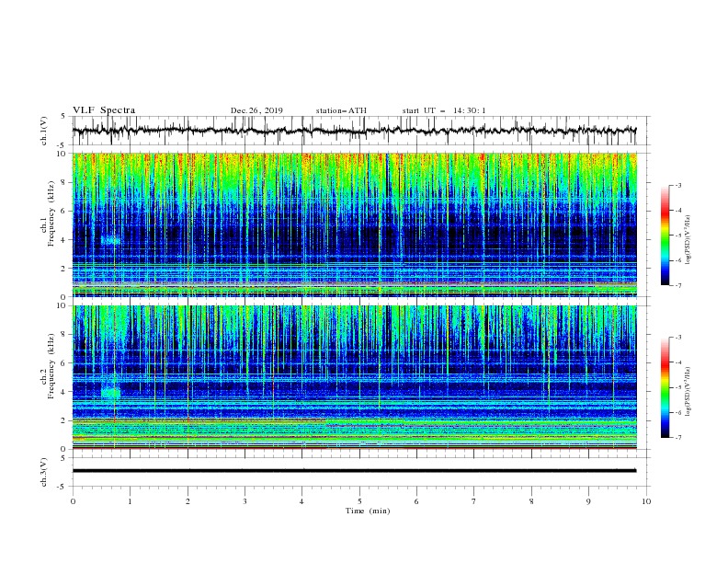Click the time axis tick label "4"

point(301,501)
